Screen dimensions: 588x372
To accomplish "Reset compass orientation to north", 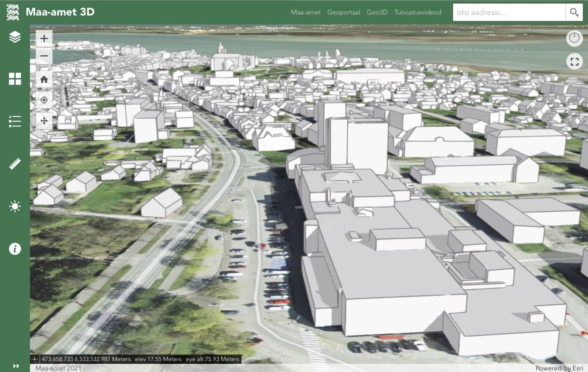I will pyautogui.click(x=574, y=38).
